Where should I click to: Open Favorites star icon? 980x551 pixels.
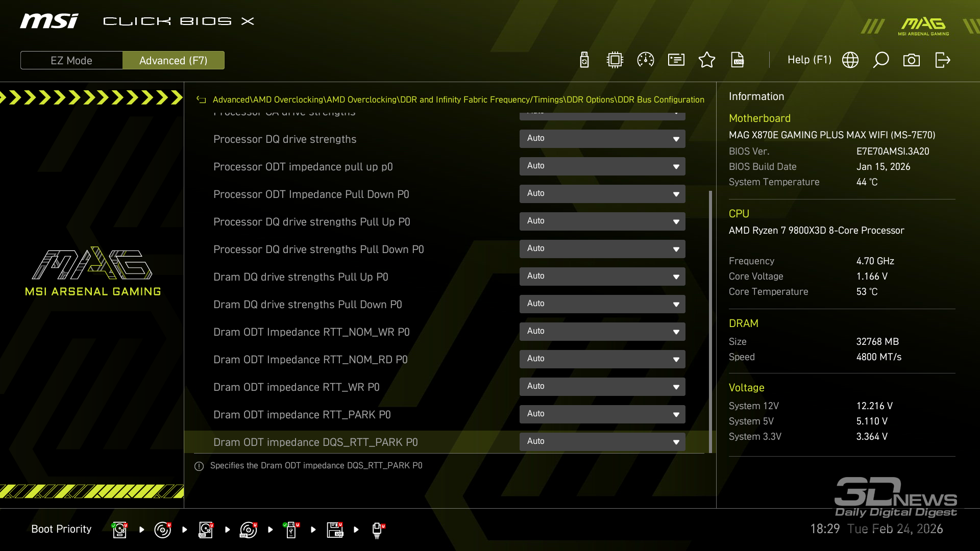pyautogui.click(x=707, y=60)
